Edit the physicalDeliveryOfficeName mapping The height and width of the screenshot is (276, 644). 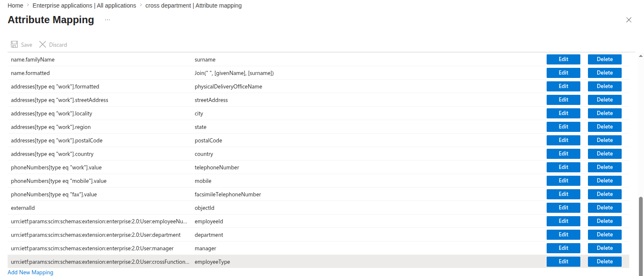[563, 86]
